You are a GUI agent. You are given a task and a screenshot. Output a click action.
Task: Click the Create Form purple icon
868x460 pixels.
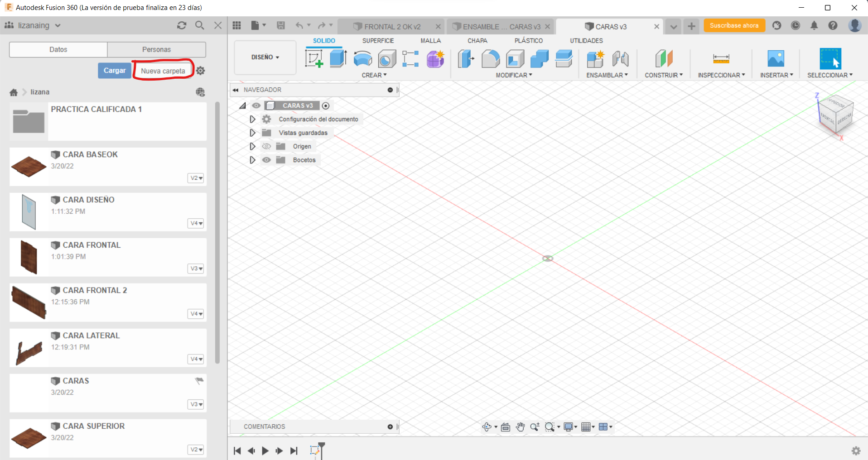click(x=435, y=59)
